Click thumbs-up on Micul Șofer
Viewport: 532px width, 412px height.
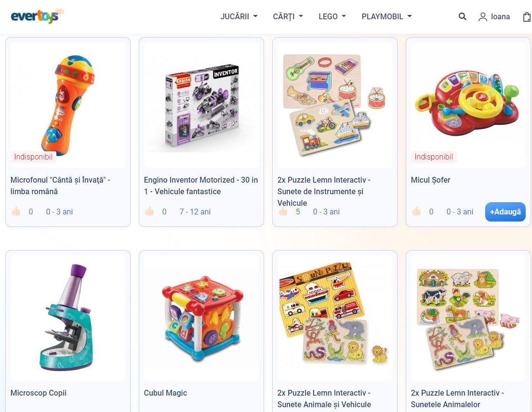416,212
